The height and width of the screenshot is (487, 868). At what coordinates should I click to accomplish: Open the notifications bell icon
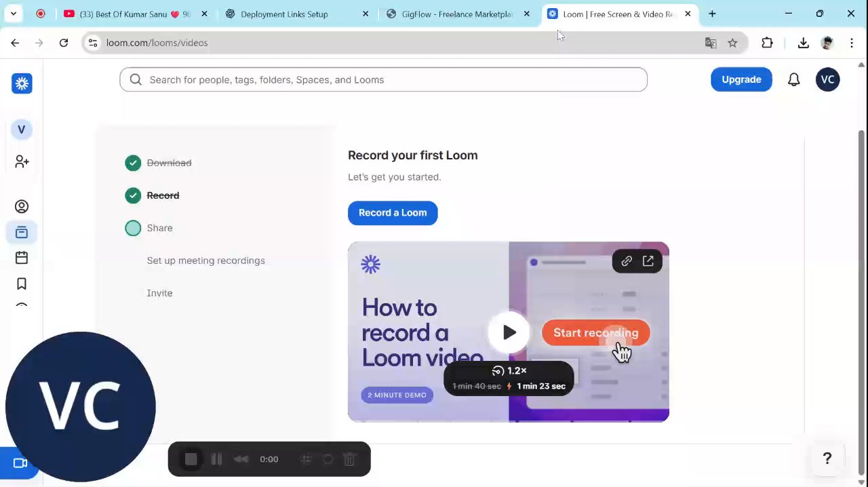pyautogui.click(x=794, y=79)
